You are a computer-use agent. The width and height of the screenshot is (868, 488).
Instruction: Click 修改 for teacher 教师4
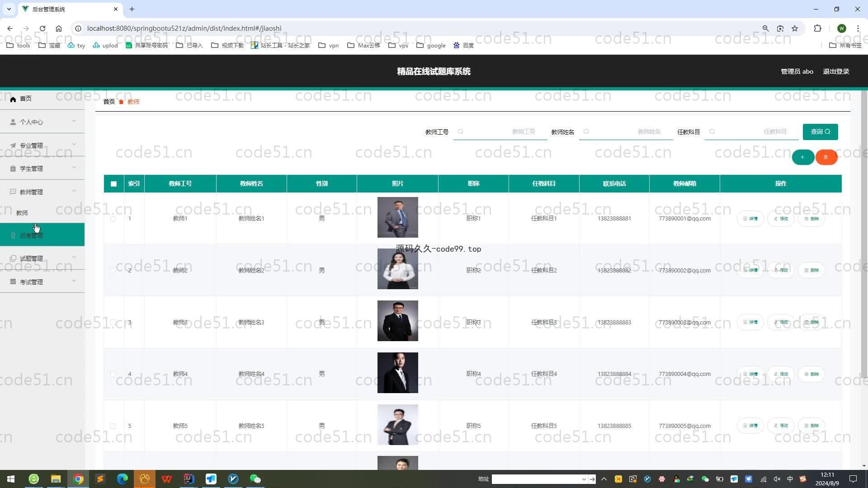pyautogui.click(x=781, y=374)
